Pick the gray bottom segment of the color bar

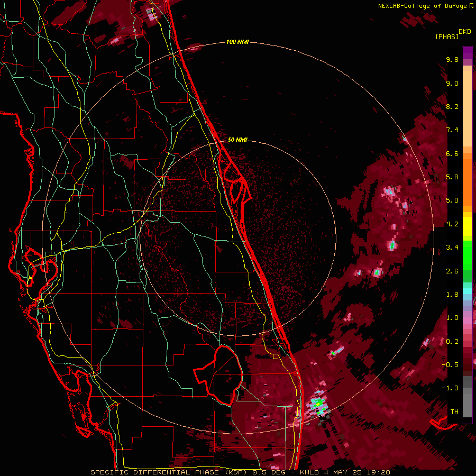tap(467, 405)
